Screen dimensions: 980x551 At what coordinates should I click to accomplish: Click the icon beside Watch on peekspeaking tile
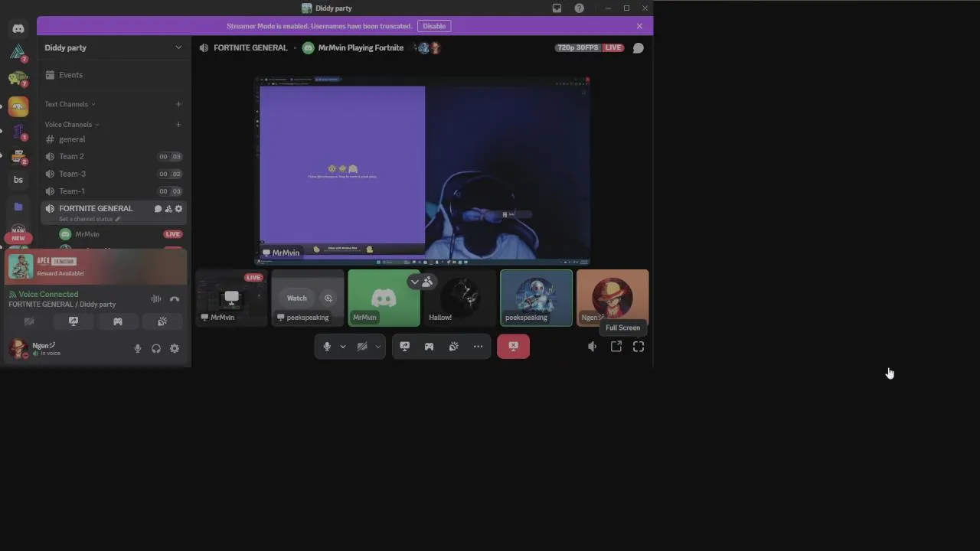328,298
